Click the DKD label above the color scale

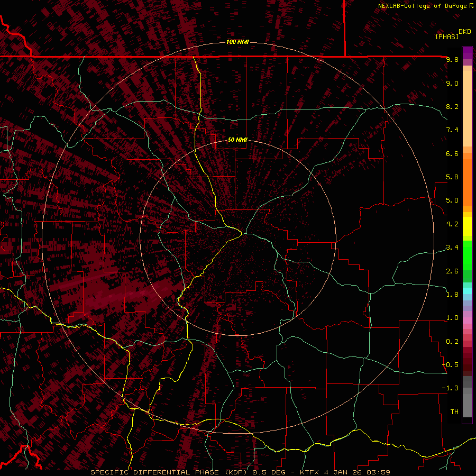click(x=465, y=32)
